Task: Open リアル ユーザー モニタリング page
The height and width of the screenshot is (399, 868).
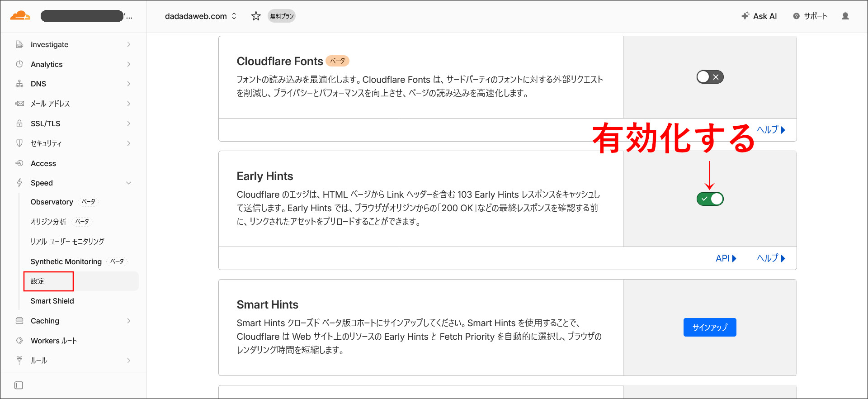Action: pyautogui.click(x=67, y=242)
